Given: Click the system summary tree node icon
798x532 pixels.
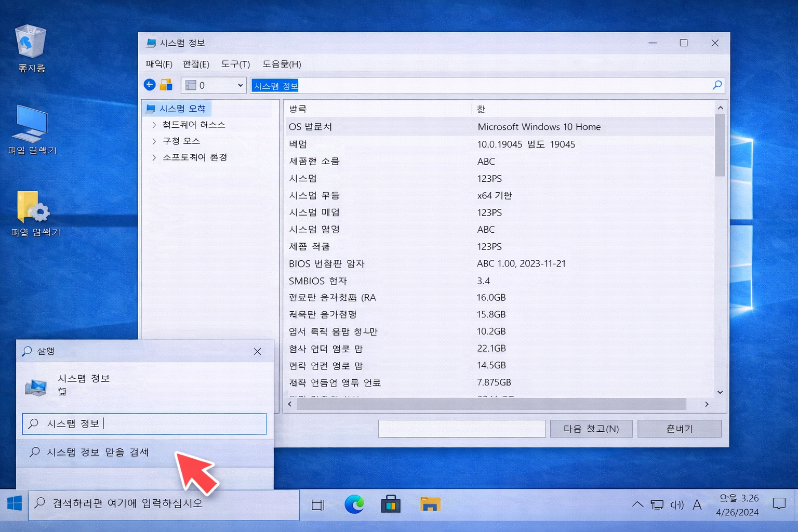Looking at the screenshot, I should 151,109.
